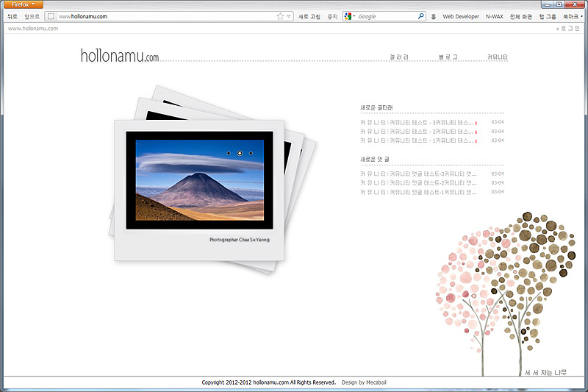Open the Web Developer toolbar item
588x392 pixels.
pyautogui.click(x=461, y=16)
